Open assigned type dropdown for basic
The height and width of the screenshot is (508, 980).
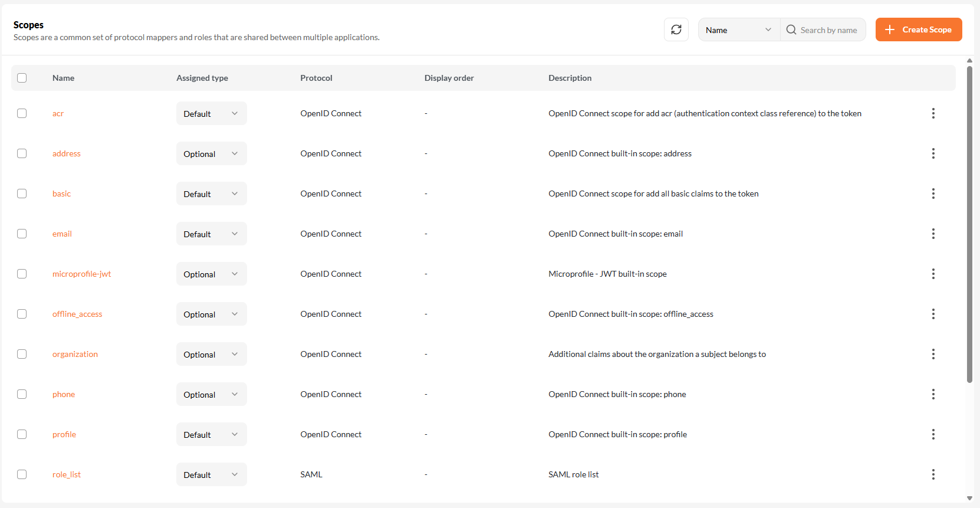211,194
